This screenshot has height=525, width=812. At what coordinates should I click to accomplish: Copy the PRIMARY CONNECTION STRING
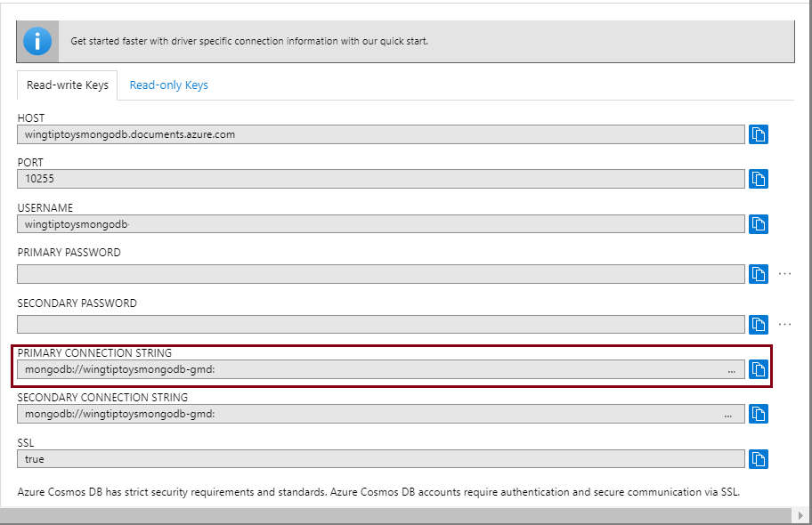758,368
